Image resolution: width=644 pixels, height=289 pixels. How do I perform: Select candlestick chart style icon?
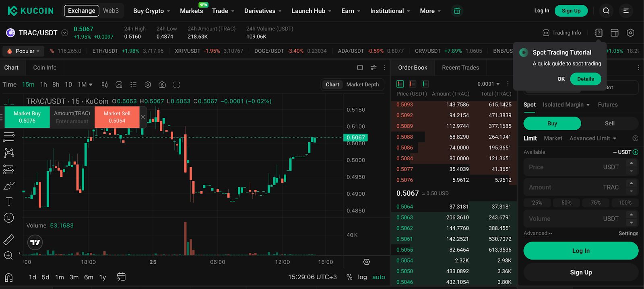point(105,84)
